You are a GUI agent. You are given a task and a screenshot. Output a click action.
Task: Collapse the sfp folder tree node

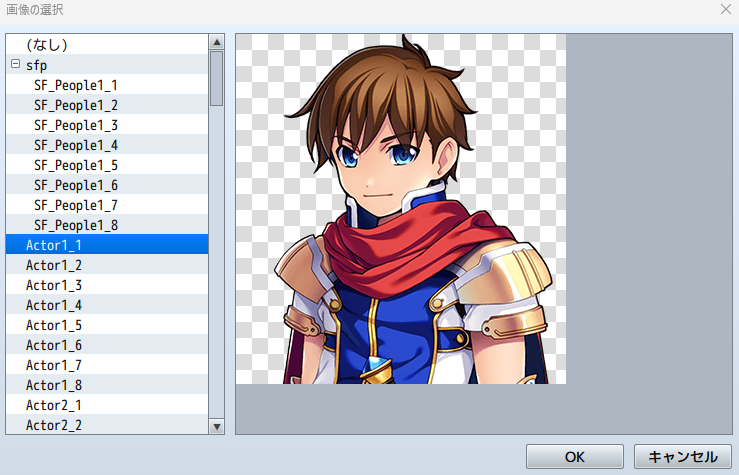(16, 65)
